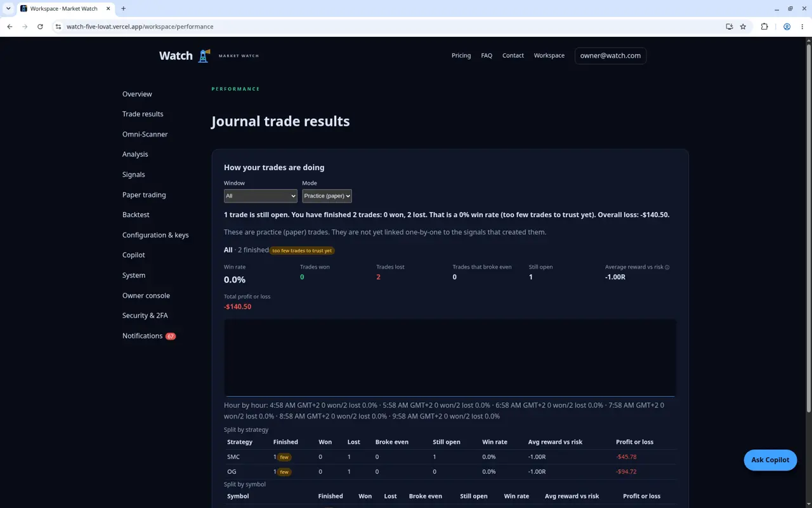
Task: Select the SMC strategy row label
Action: pyautogui.click(x=233, y=457)
